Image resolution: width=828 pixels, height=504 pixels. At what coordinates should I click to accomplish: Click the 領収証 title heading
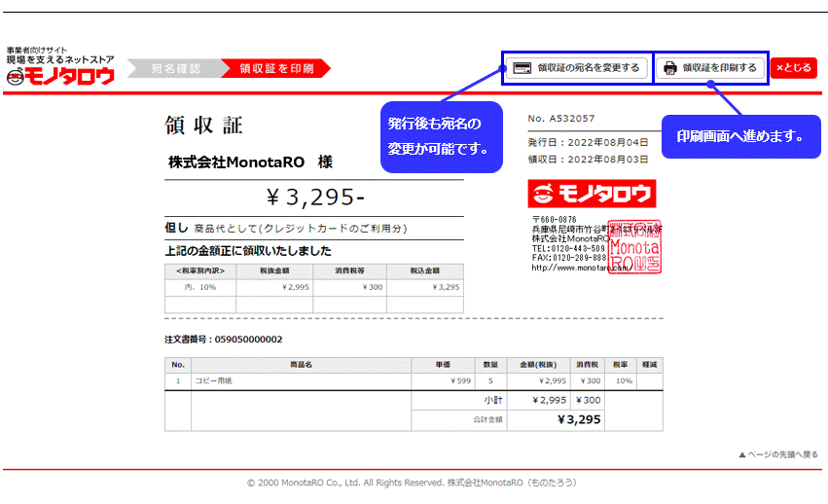[x=203, y=126]
